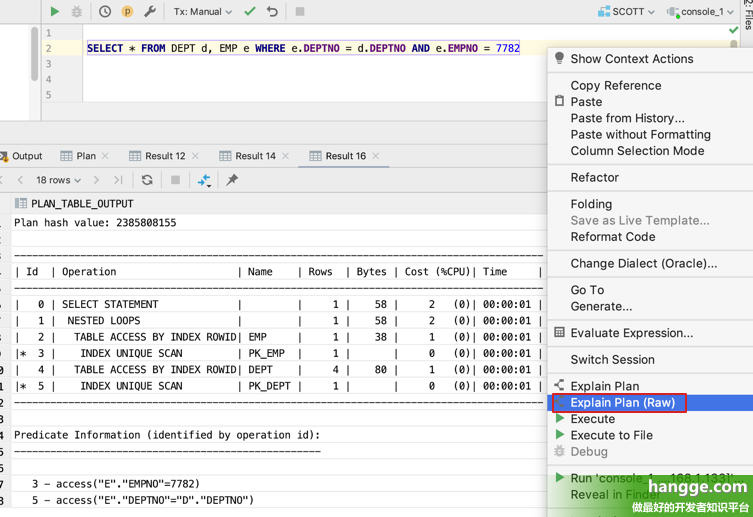The width and height of the screenshot is (753, 517).
Task: Open query history clock icon
Action: pos(105,11)
